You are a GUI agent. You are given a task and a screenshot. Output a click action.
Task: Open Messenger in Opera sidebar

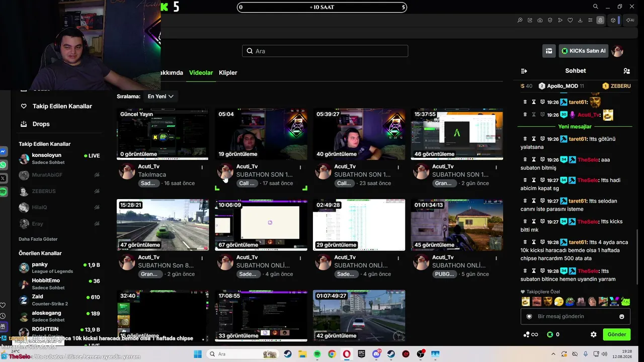(x=3, y=151)
